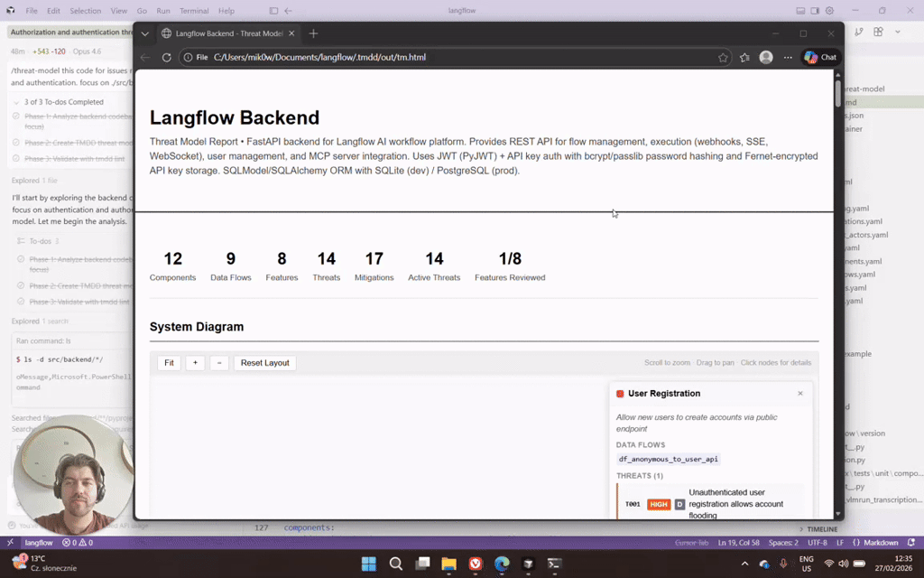Change Markdown language mode in status bar
Image resolution: width=924 pixels, height=578 pixels.
click(x=875, y=543)
